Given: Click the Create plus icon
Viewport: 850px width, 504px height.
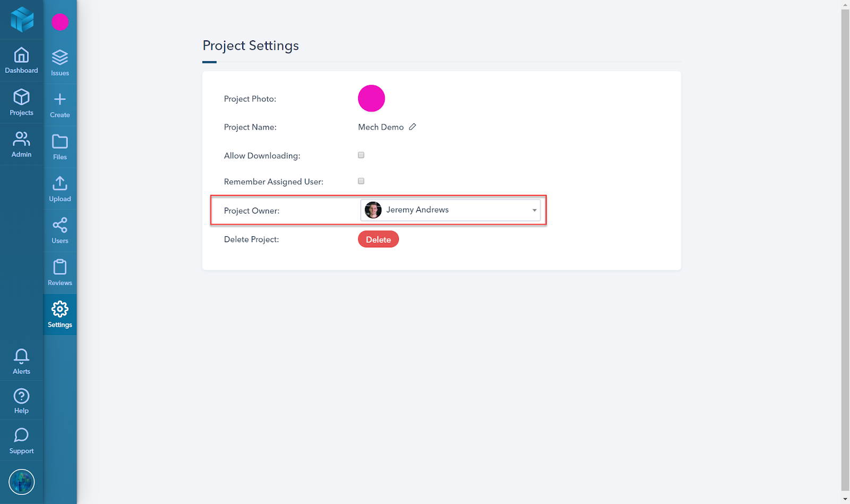Looking at the screenshot, I should pos(60,99).
